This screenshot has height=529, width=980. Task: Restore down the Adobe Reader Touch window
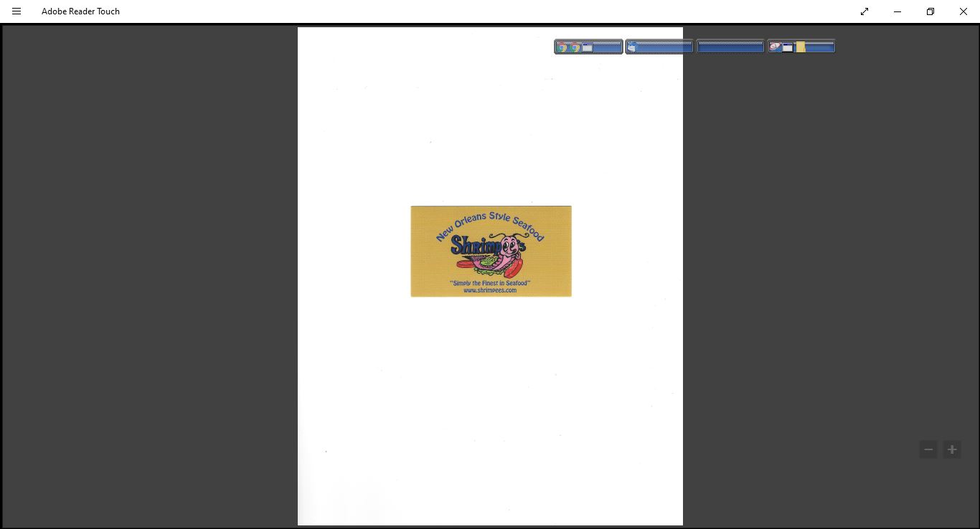click(930, 11)
